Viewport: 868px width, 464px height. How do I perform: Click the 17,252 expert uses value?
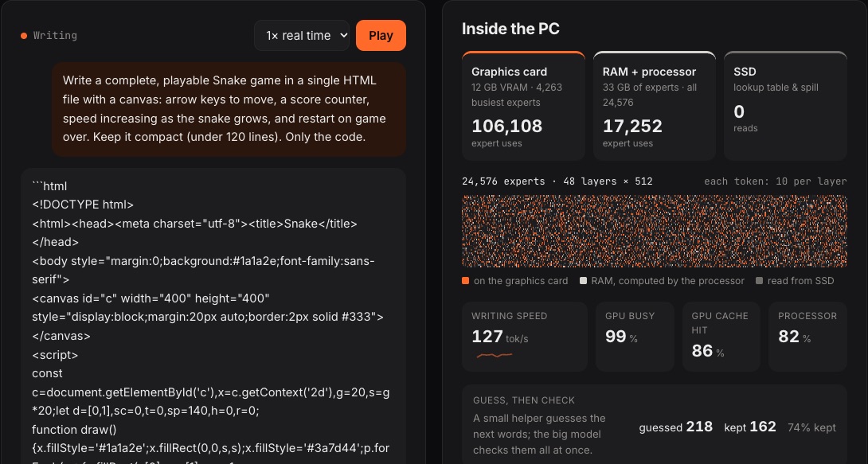[632, 126]
